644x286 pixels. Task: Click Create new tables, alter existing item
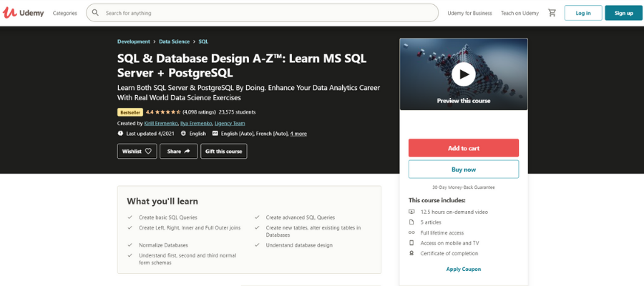[x=313, y=231]
